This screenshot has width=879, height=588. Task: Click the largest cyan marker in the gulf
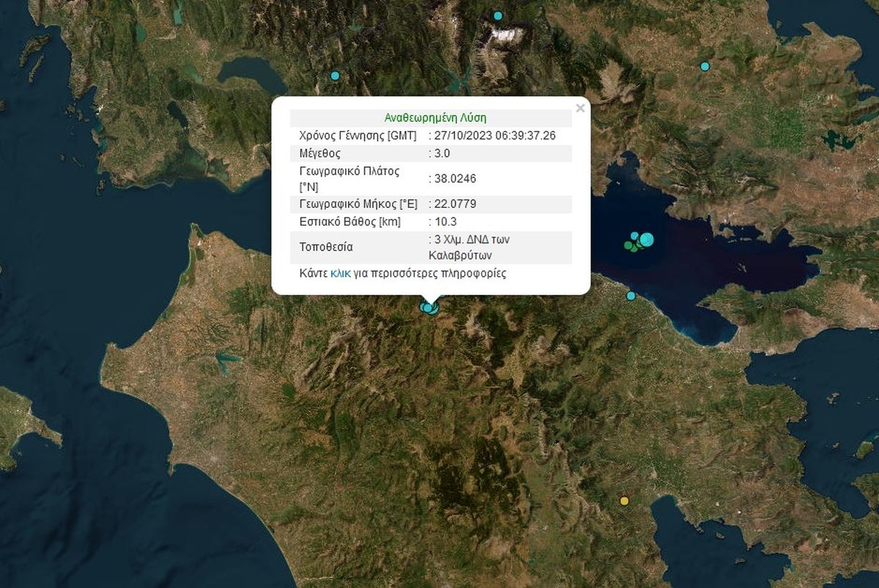(646, 239)
